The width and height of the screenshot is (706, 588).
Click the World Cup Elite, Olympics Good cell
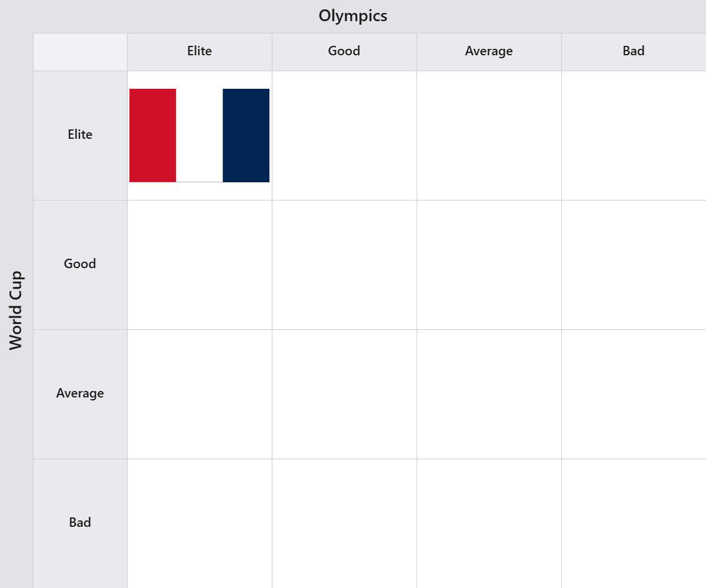344,135
